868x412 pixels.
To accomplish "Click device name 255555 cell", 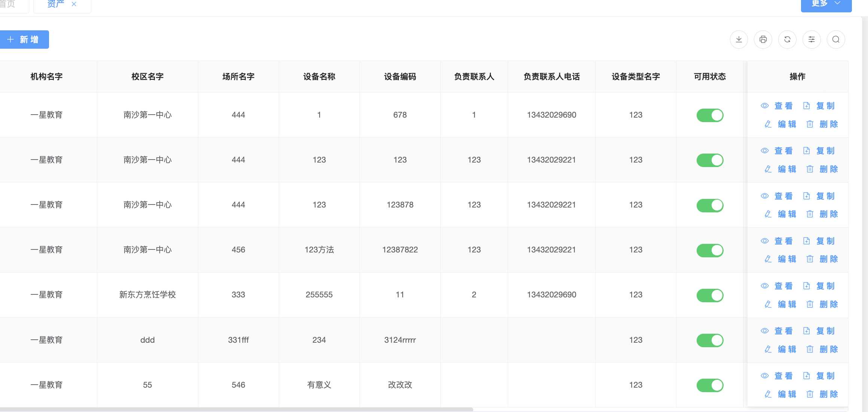I will coord(319,295).
